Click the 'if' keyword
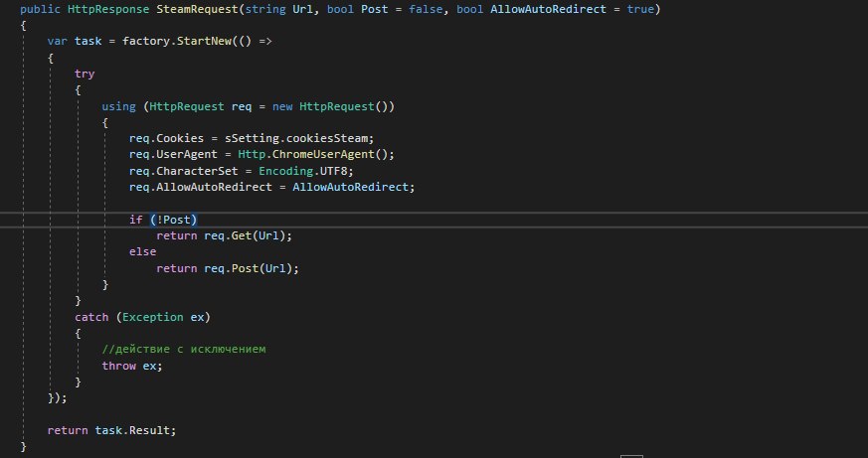Image resolution: width=868 pixels, height=458 pixels. tap(135, 220)
